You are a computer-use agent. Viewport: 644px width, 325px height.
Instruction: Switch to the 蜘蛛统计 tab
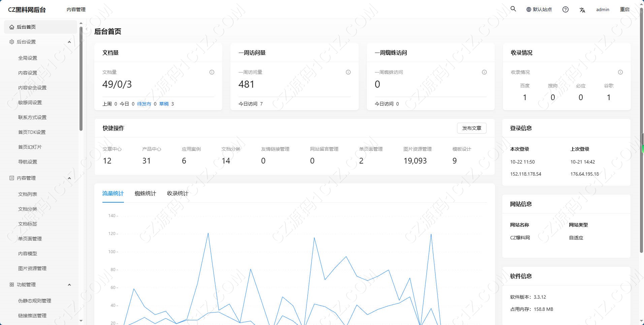coord(145,193)
